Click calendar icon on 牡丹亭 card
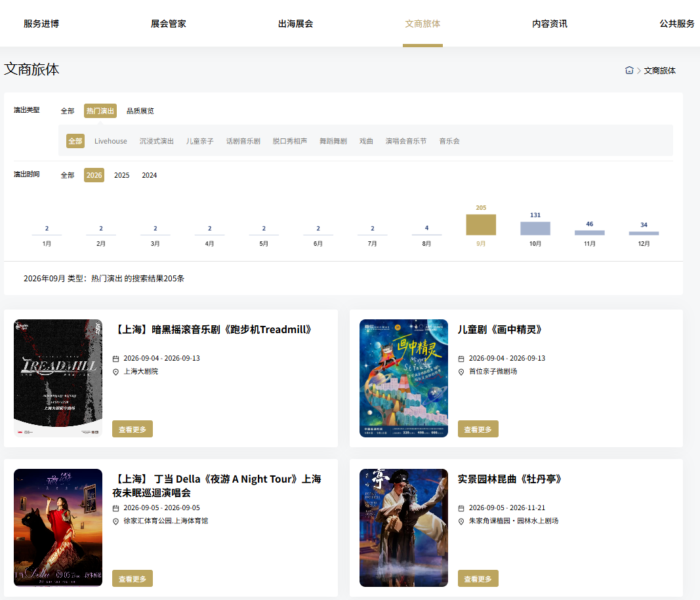Viewport: 700px width, 600px height. (461, 508)
